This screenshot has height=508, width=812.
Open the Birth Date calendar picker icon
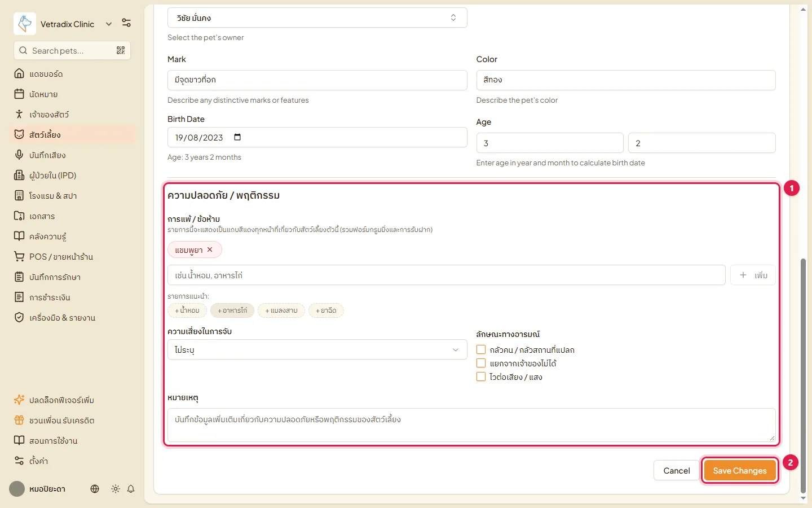point(237,137)
